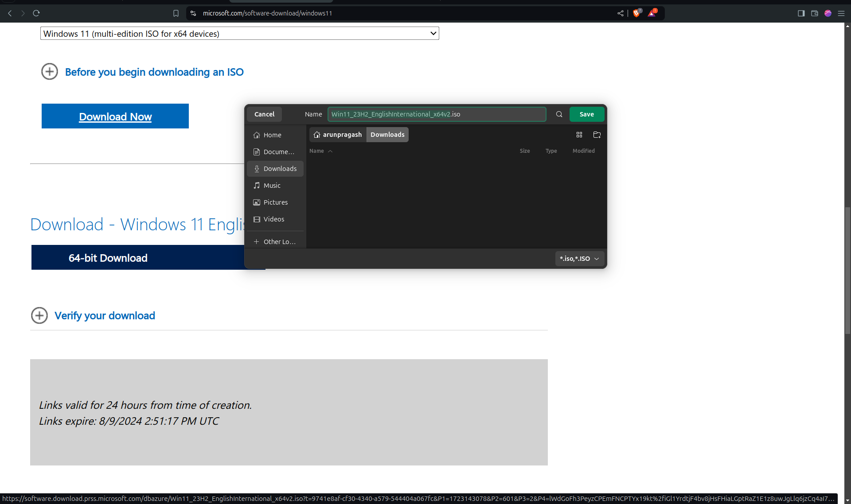This screenshot has height=504, width=851.
Task: Create new folder in save dialog
Action: click(x=597, y=135)
